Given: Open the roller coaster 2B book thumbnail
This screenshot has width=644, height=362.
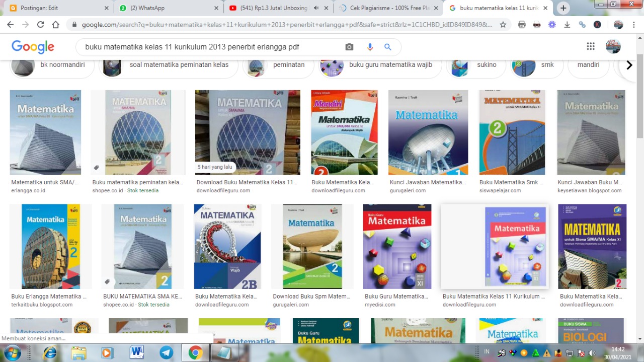Looking at the screenshot, I should [227, 246].
